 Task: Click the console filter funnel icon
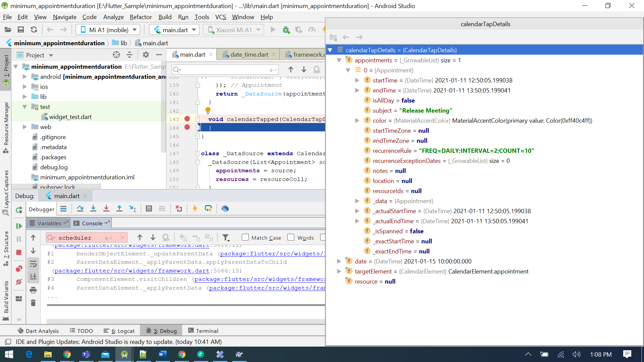pyautogui.click(x=226, y=238)
